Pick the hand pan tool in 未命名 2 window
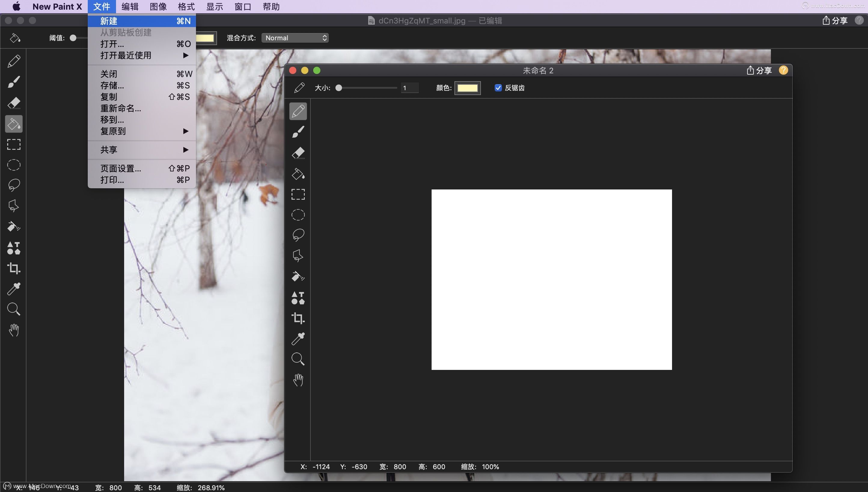Viewport: 868px width, 492px height. point(298,380)
